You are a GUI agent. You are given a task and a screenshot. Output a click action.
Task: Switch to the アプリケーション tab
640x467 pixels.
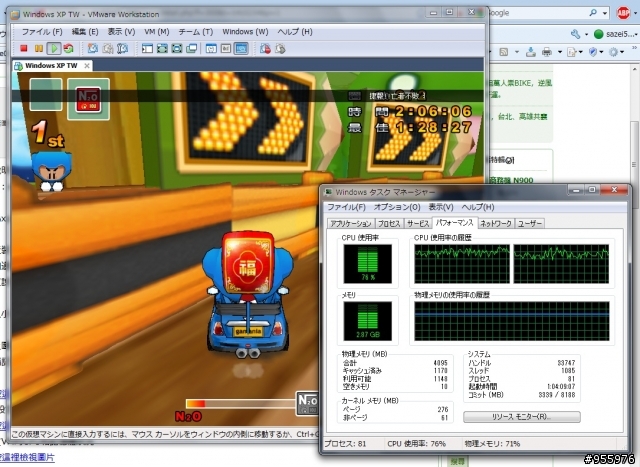coord(351,223)
